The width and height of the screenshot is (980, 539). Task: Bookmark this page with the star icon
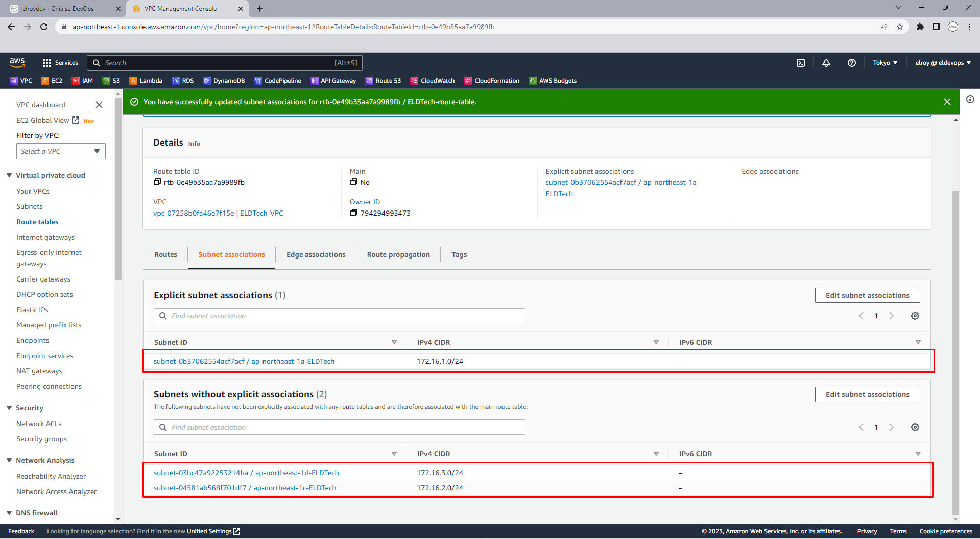[x=900, y=27]
